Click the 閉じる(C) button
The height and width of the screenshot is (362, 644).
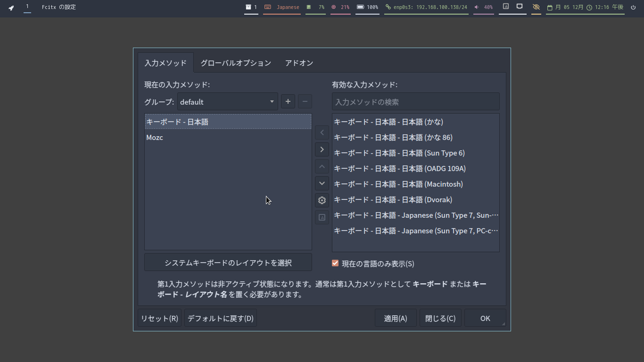point(440,318)
